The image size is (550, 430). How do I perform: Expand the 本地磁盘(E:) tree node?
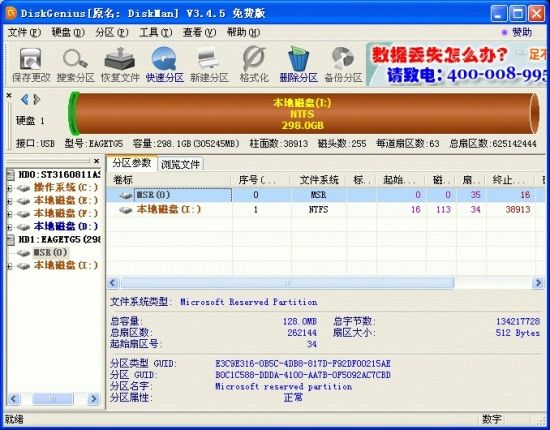coord(9,201)
